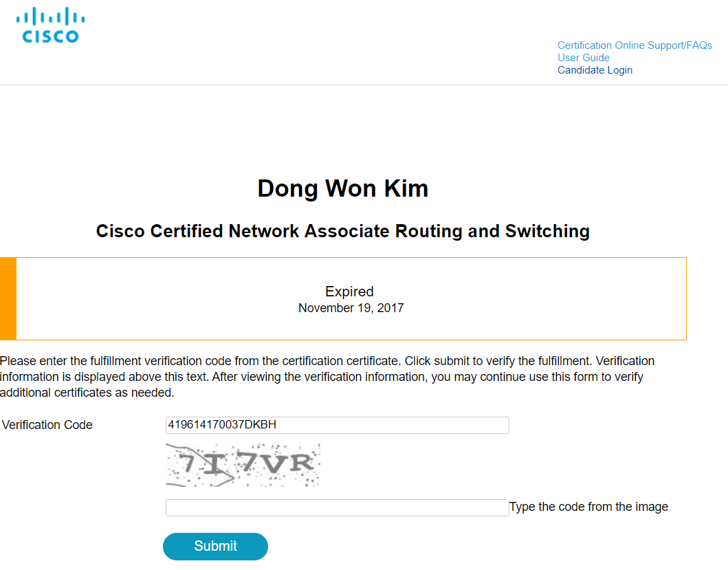Click the Verification Code label
This screenshot has height=570, width=728.
click(47, 425)
